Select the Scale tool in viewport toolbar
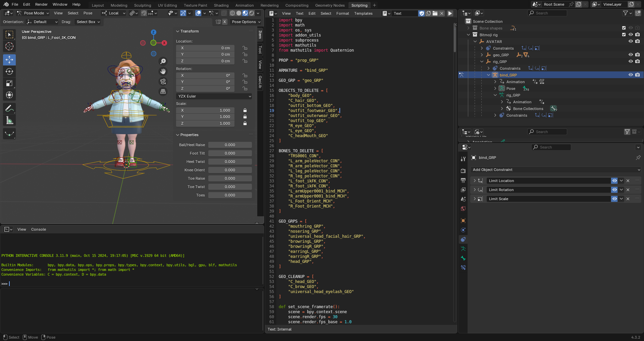Screen dimensions: 644x341 [x=9, y=83]
